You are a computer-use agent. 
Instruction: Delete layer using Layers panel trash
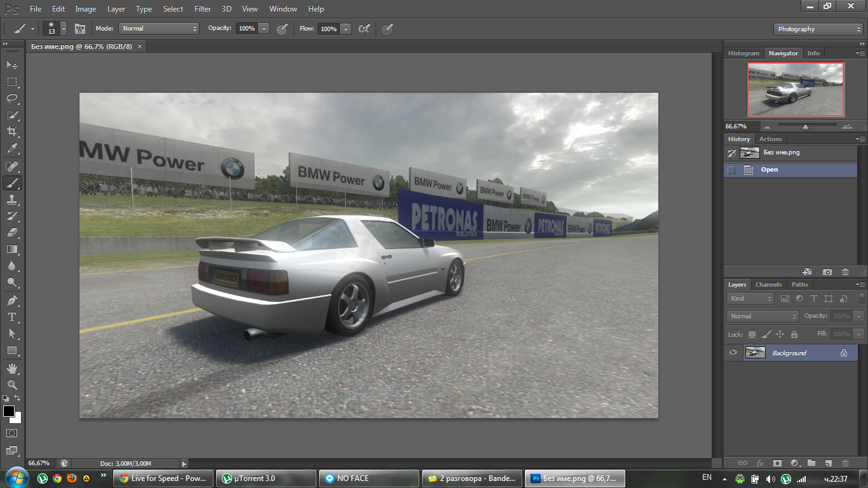pos(845,463)
